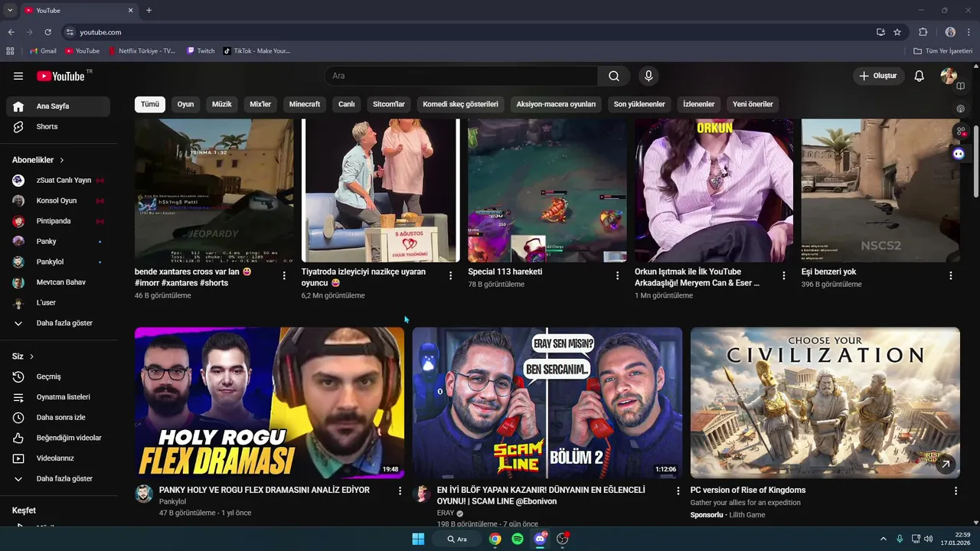Open a new browser tab
980x551 pixels.
(149, 10)
